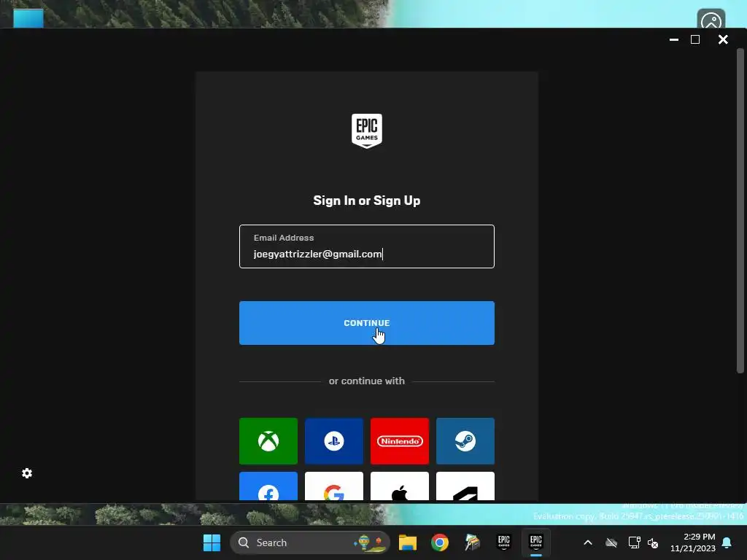Click the muted volume tray icon

[653, 542]
